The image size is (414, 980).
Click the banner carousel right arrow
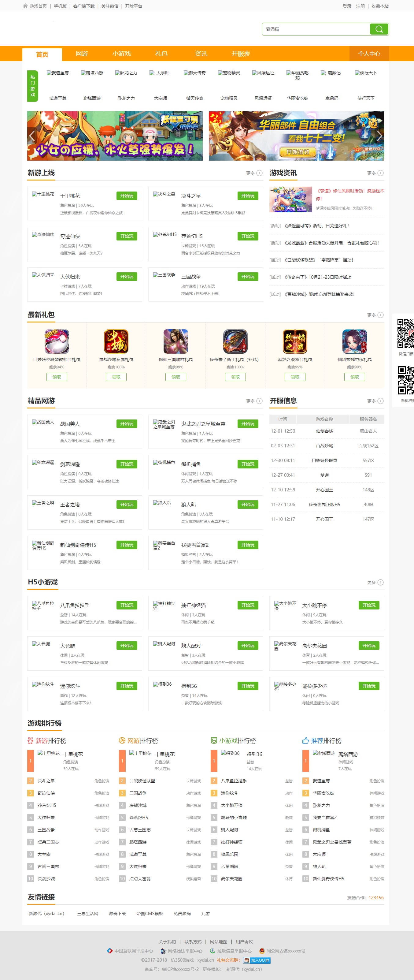(379, 136)
